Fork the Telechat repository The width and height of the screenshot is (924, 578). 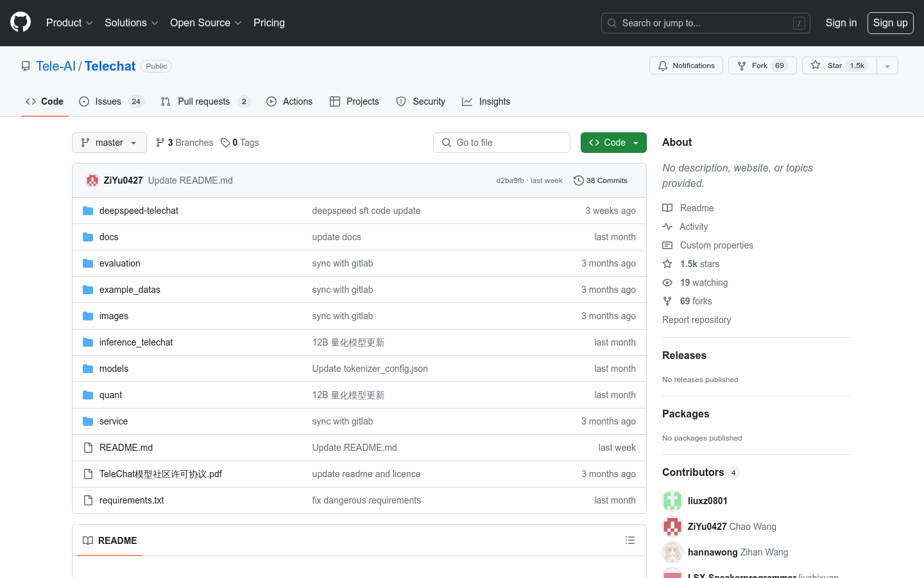tap(762, 66)
